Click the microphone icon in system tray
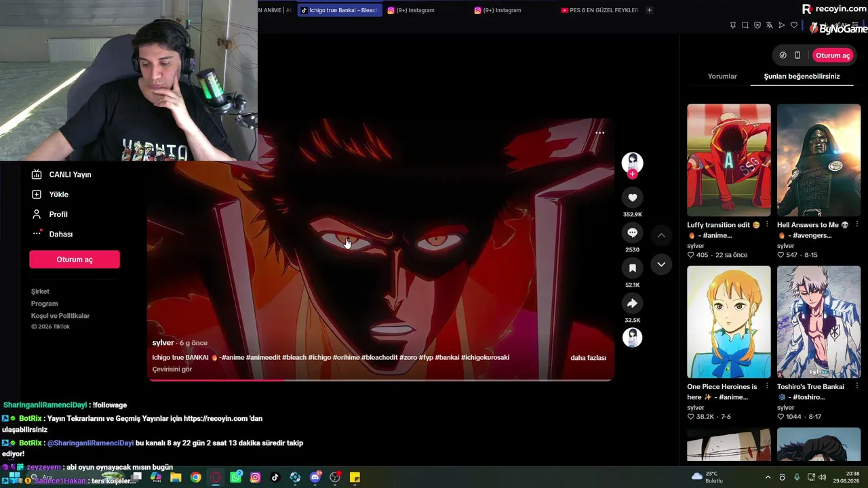 (x=797, y=477)
